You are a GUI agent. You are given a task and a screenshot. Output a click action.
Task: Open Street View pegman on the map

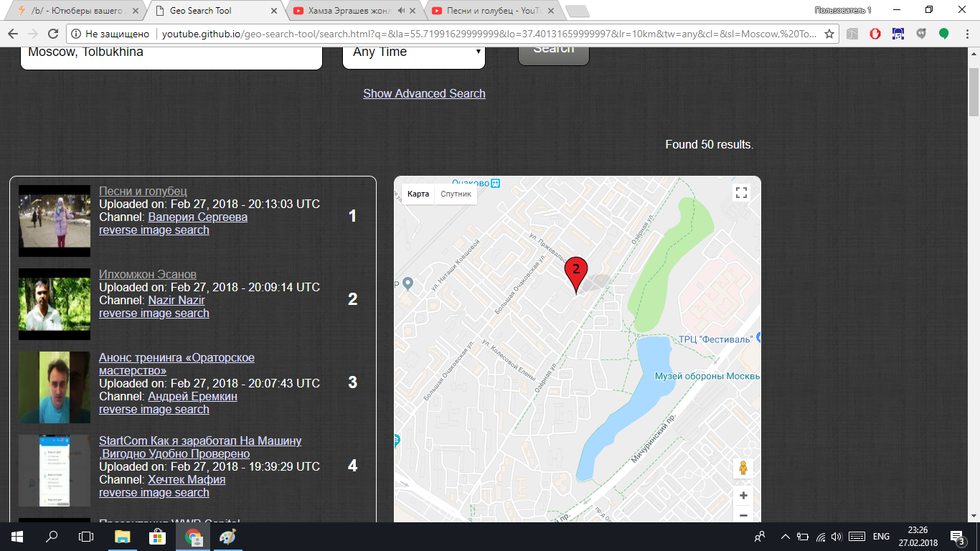(743, 468)
